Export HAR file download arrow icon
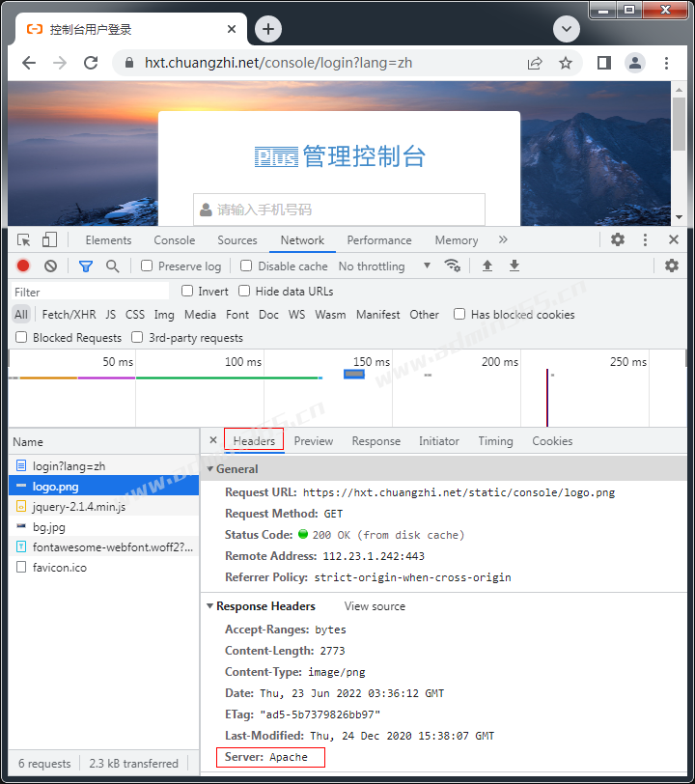Viewport: 695px width, 784px height. pos(514,266)
